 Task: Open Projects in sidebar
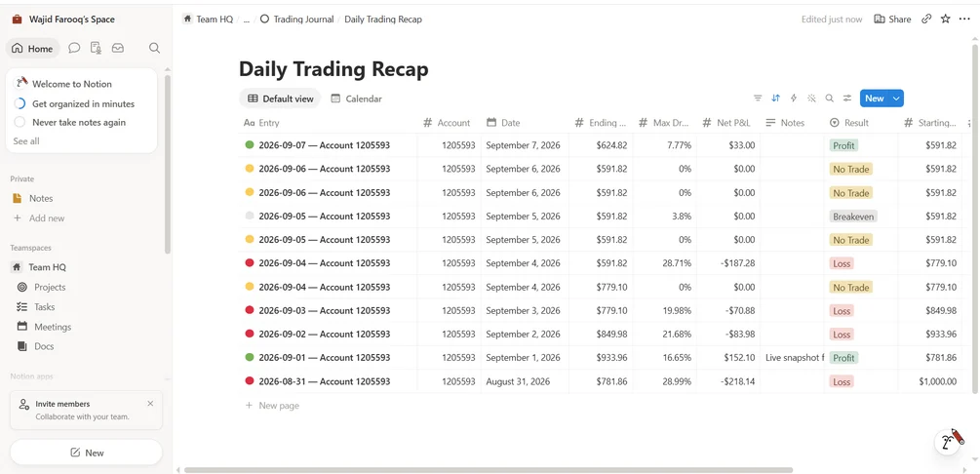pyautogui.click(x=50, y=287)
